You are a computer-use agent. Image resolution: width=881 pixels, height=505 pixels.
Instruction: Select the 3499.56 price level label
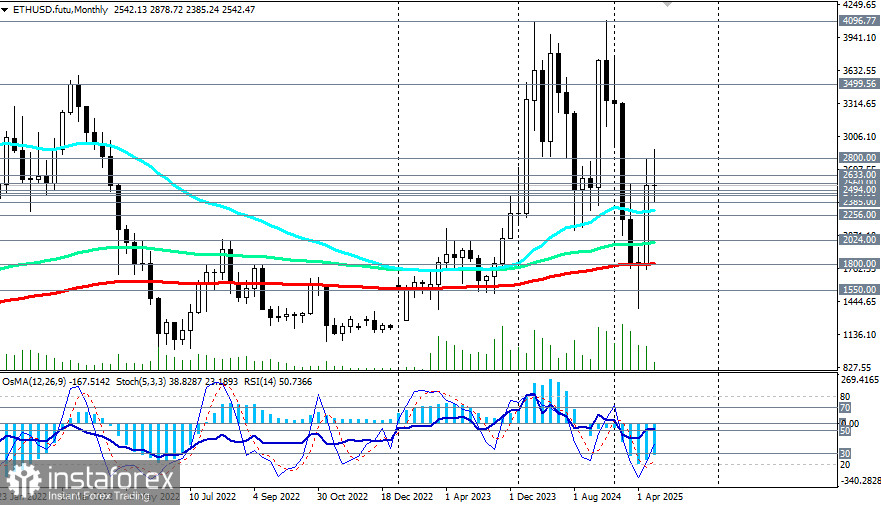859,85
